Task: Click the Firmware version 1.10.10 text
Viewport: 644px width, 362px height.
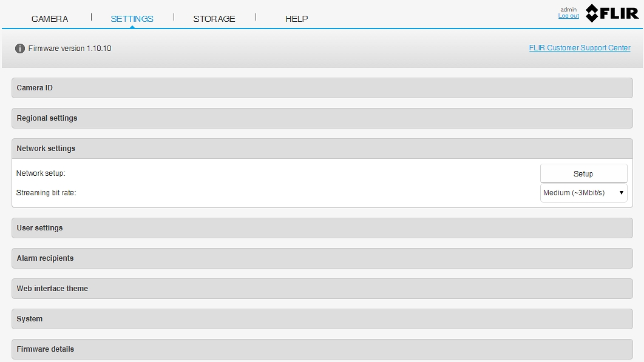Action: point(70,49)
